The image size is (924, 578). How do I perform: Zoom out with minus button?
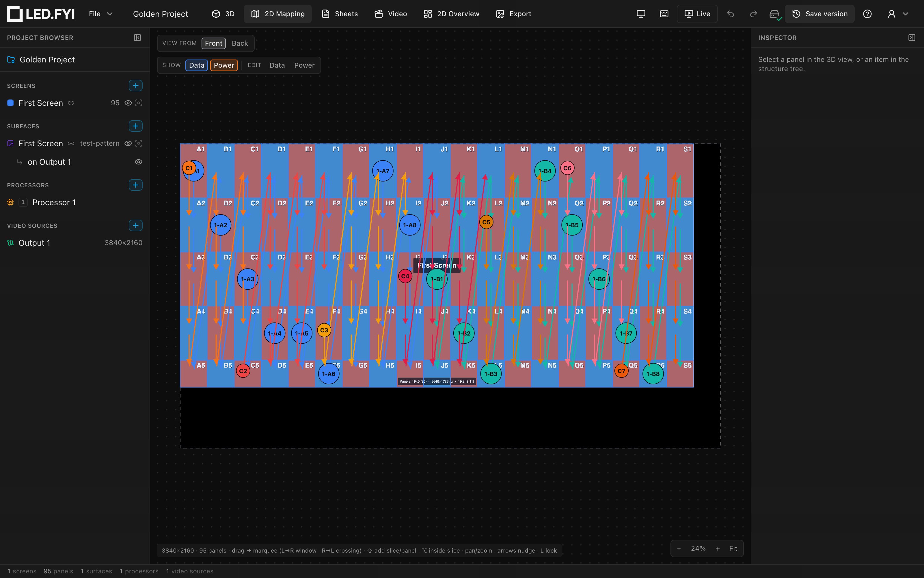coord(679,549)
